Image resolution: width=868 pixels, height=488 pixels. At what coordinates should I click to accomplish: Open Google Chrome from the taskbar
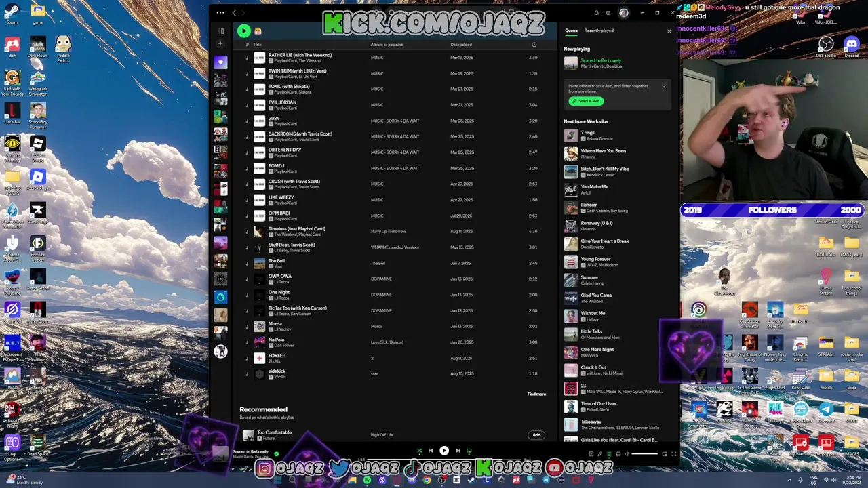(427, 480)
